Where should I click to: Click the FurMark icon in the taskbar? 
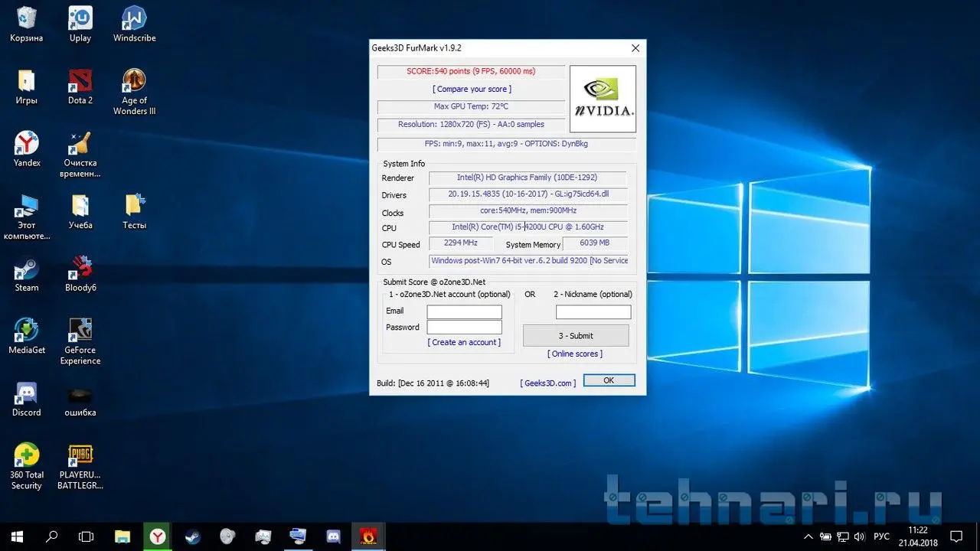[x=368, y=536]
